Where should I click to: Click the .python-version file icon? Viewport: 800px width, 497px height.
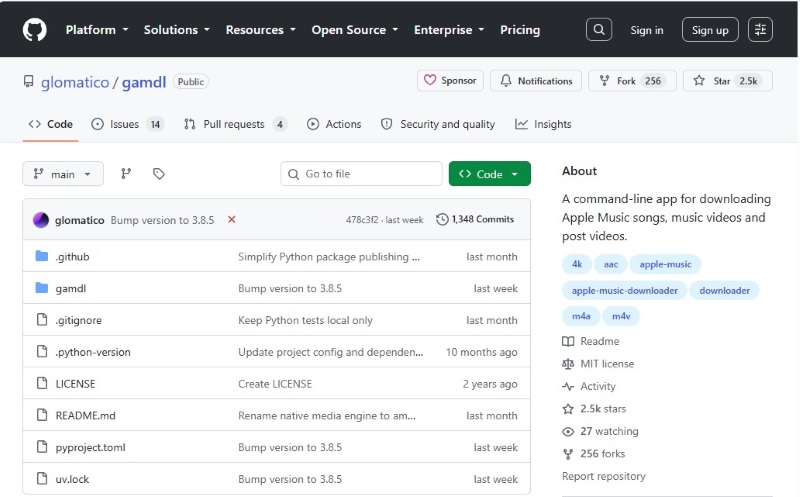click(x=42, y=352)
